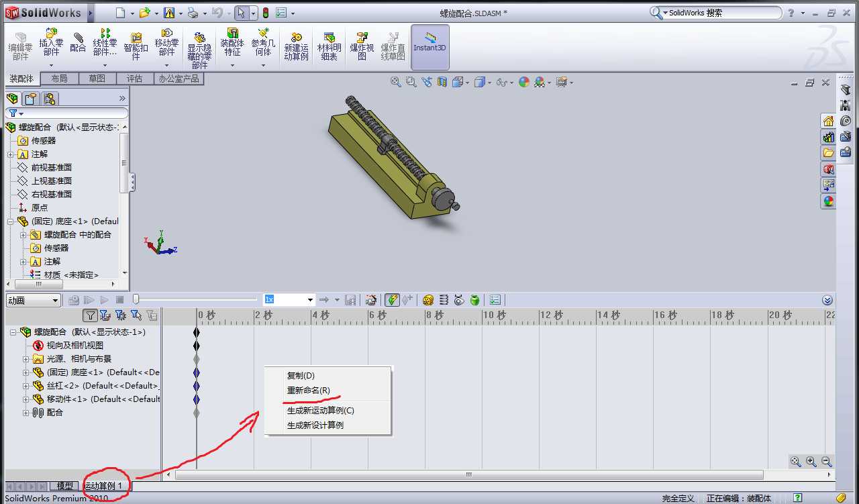
Task: Open the motion study type dropdown (动画)
Action: [34, 301]
